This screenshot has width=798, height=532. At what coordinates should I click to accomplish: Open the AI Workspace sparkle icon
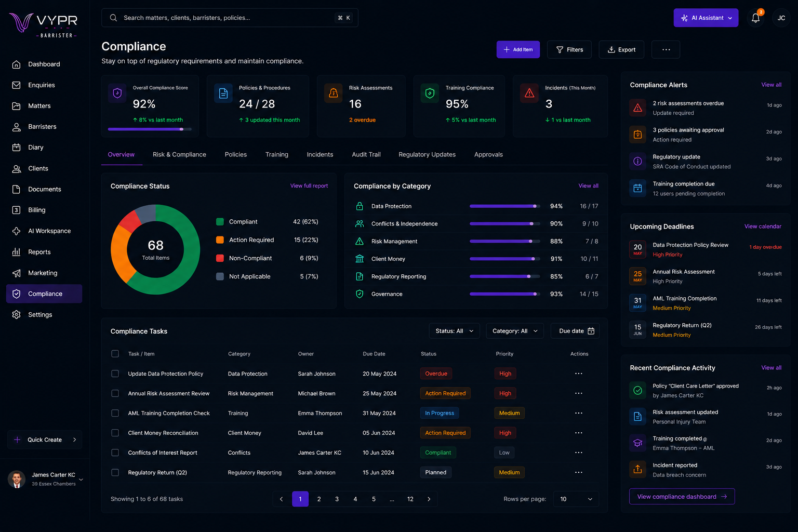pyautogui.click(x=16, y=231)
